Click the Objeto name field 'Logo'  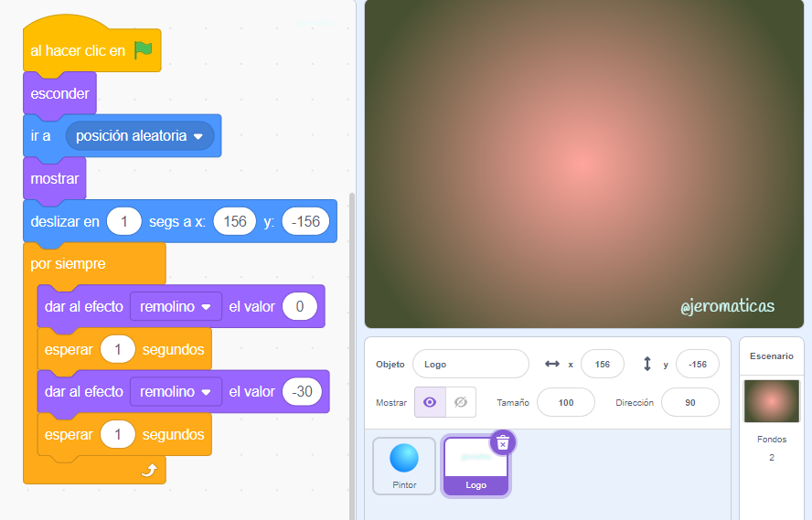click(x=471, y=365)
